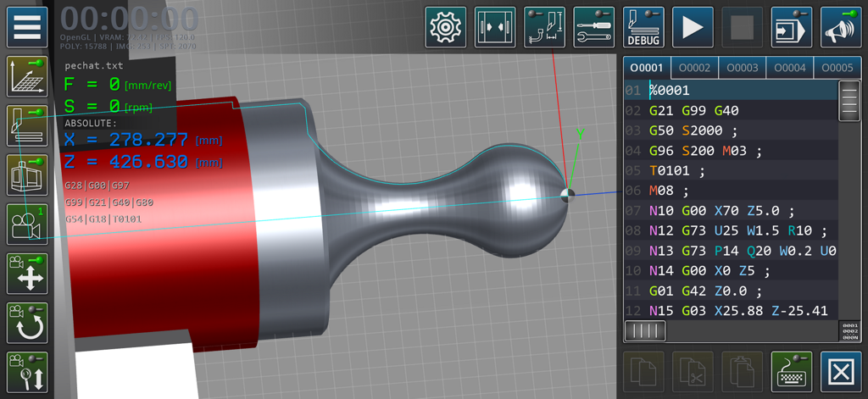The image size is (868, 399).
Task: Toggle the grid plane display
Action: 27,77
